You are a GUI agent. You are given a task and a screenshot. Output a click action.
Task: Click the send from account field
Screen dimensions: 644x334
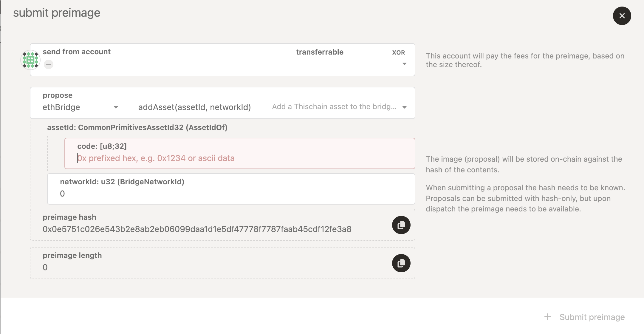pyautogui.click(x=222, y=60)
